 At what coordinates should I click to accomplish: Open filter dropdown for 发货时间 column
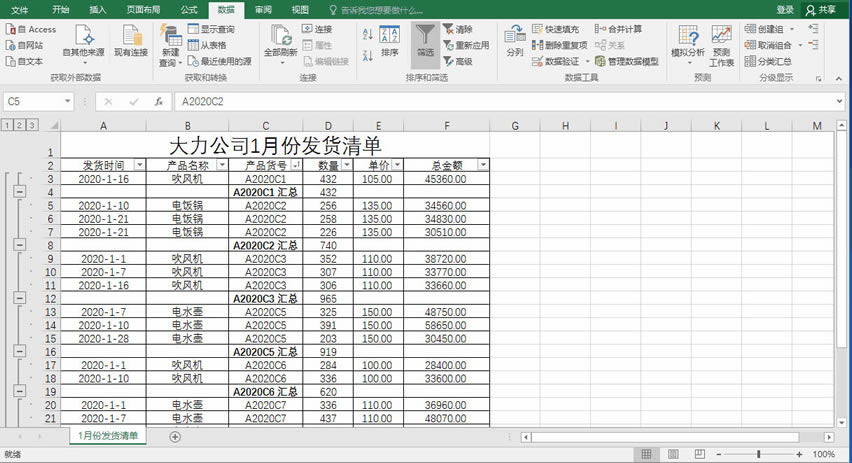(140, 165)
